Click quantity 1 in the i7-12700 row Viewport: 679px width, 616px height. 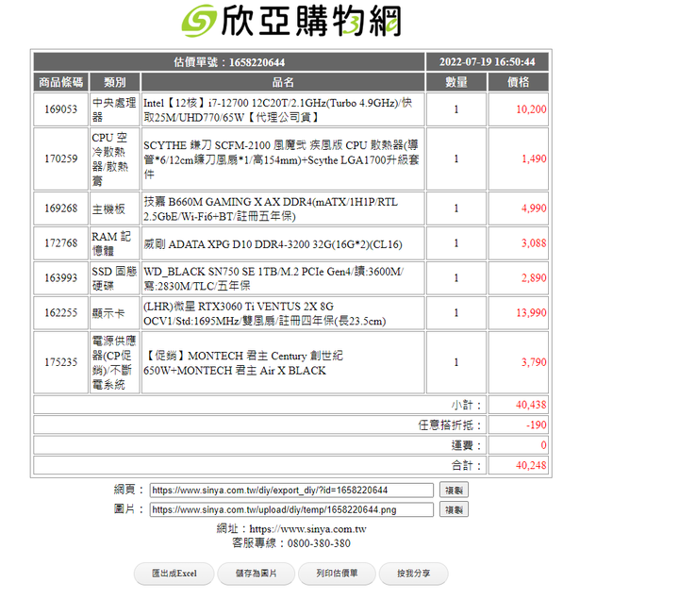click(x=456, y=109)
